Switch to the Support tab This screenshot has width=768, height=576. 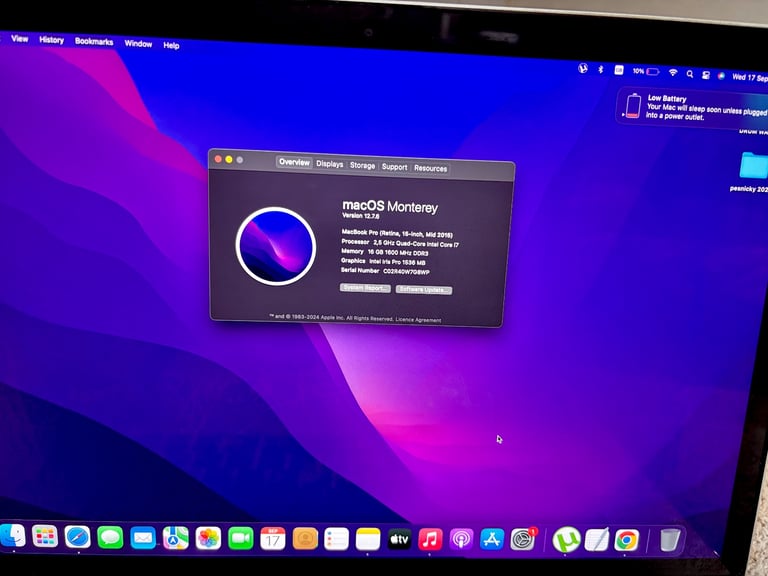394,167
